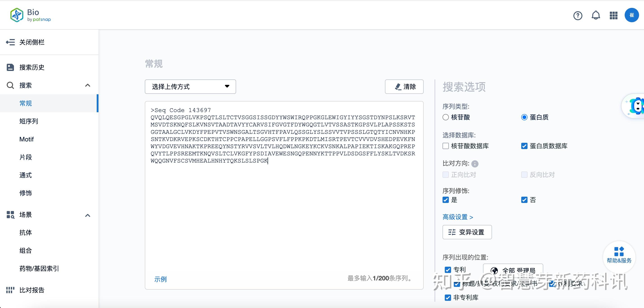Switch to the 短序列 search mode

pos(29,121)
